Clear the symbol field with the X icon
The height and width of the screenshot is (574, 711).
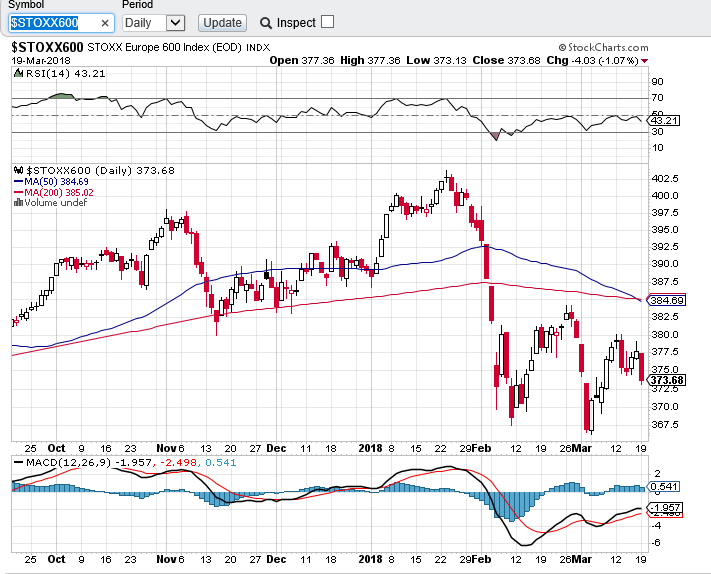pos(105,23)
